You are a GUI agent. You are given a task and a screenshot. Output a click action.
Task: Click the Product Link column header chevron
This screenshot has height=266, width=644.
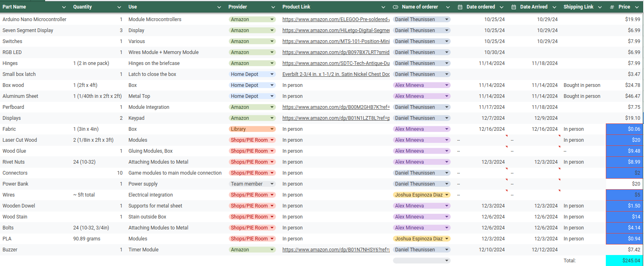pyautogui.click(x=383, y=7)
